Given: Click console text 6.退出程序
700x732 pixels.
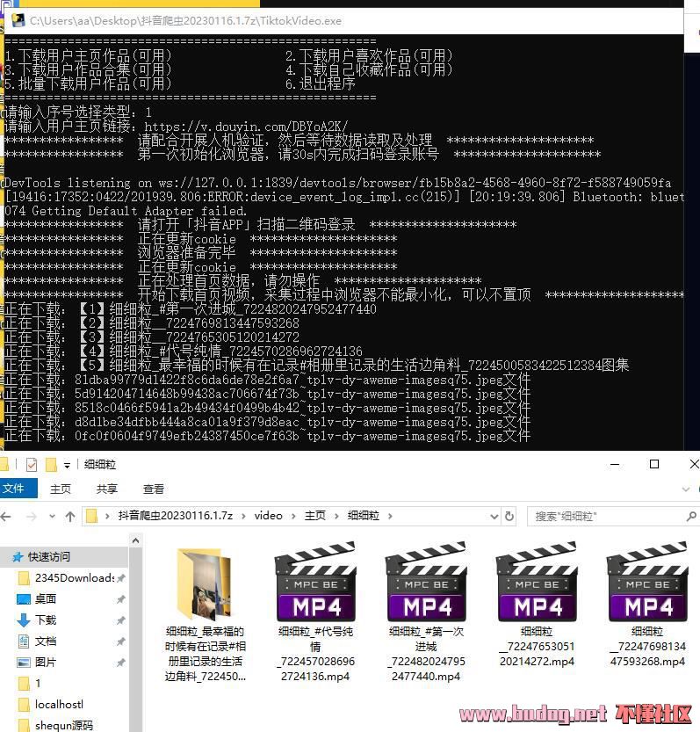Looking at the screenshot, I should (320, 83).
